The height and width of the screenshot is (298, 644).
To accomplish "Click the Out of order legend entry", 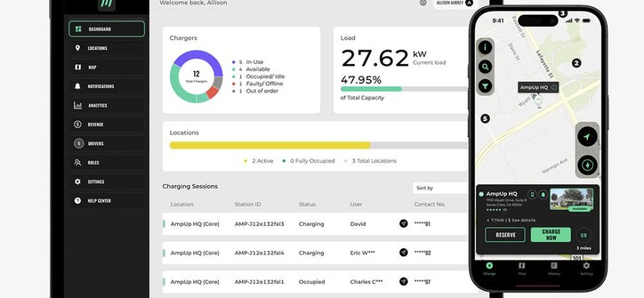I will click(255, 91).
